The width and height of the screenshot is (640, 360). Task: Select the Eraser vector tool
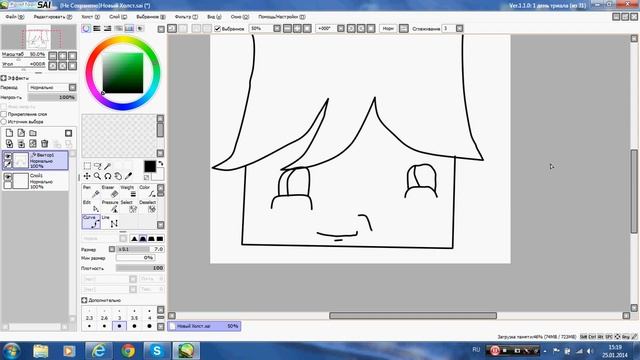tap(109, 191)
